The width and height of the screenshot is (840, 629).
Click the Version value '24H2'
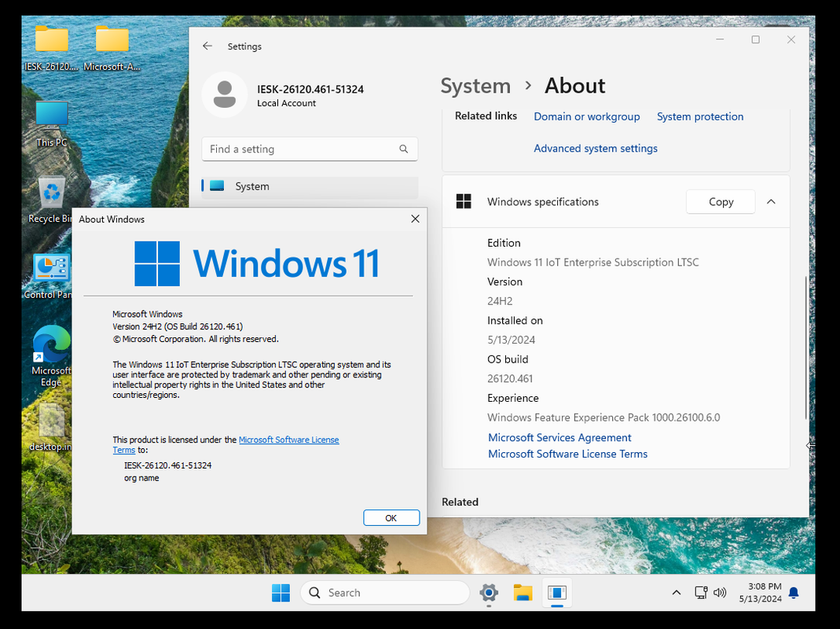click(x=500, y=301)
